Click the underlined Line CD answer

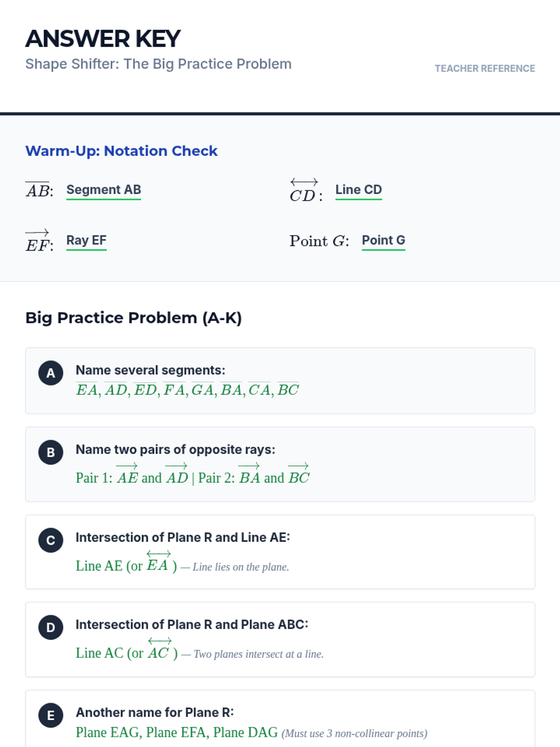pos(358,190)
